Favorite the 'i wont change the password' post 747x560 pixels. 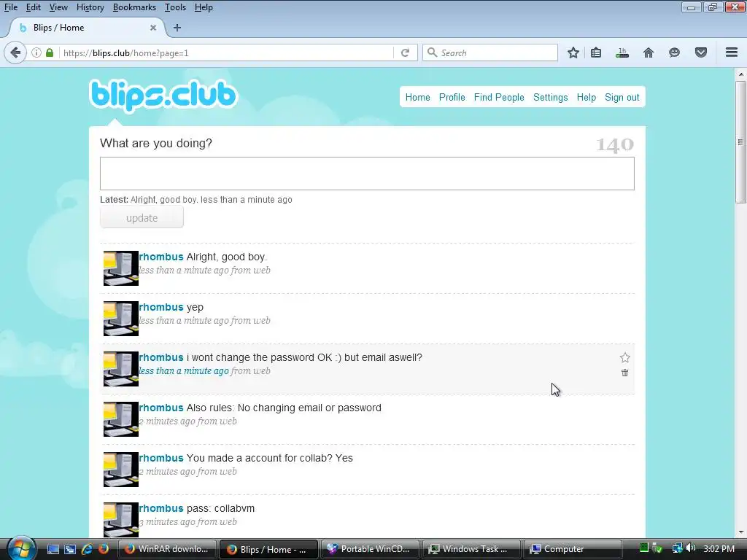[624, 357]
